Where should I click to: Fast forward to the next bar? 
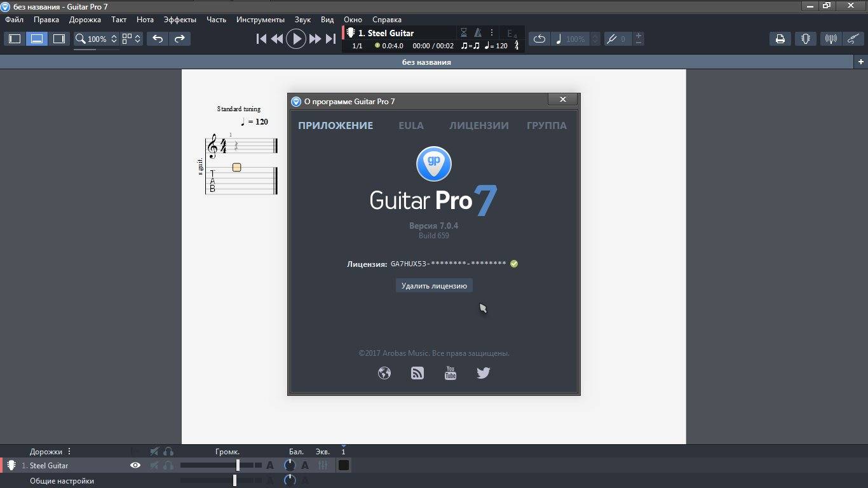315,39
